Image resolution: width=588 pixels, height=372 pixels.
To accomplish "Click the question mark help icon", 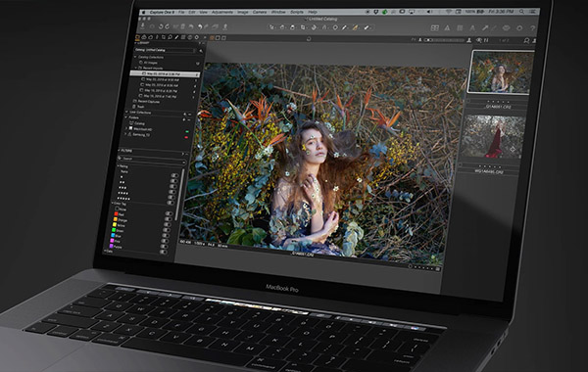I will [x=532, y=28].
